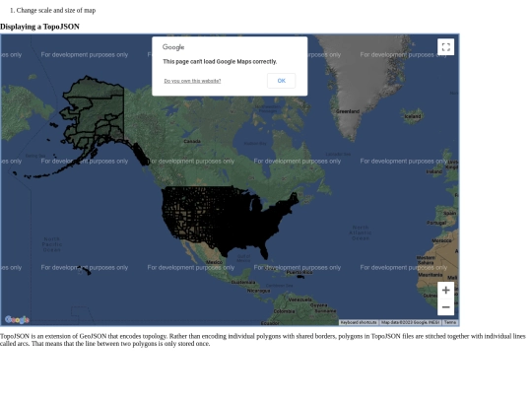Image resolution: width=532 pixels, height=399 pixels.
Task: Click the Guatemala label on map
Action: coord(243,283)
